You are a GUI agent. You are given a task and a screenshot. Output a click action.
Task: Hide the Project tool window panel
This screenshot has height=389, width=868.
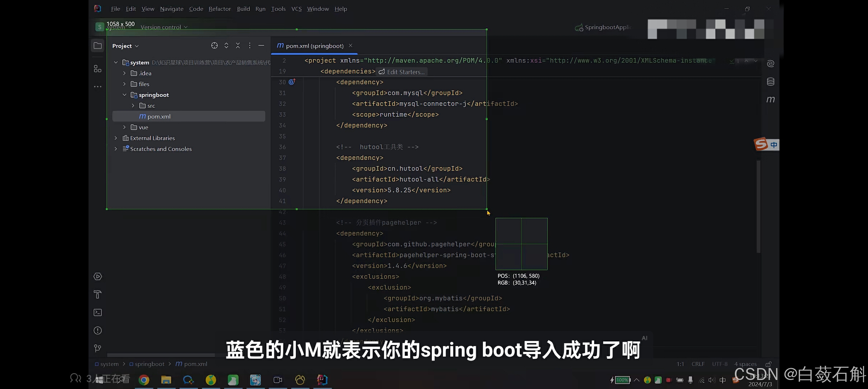[261, 45]
